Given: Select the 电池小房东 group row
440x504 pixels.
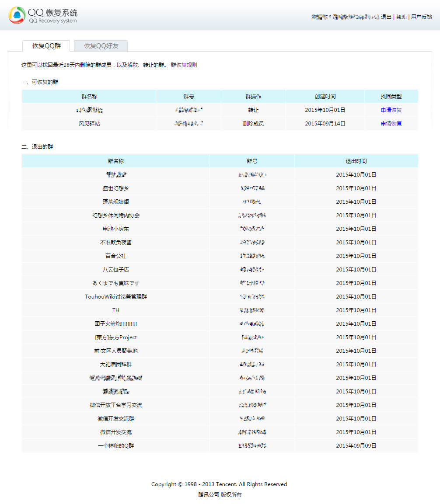Looking at the screenshot, I should coord(220,229).
